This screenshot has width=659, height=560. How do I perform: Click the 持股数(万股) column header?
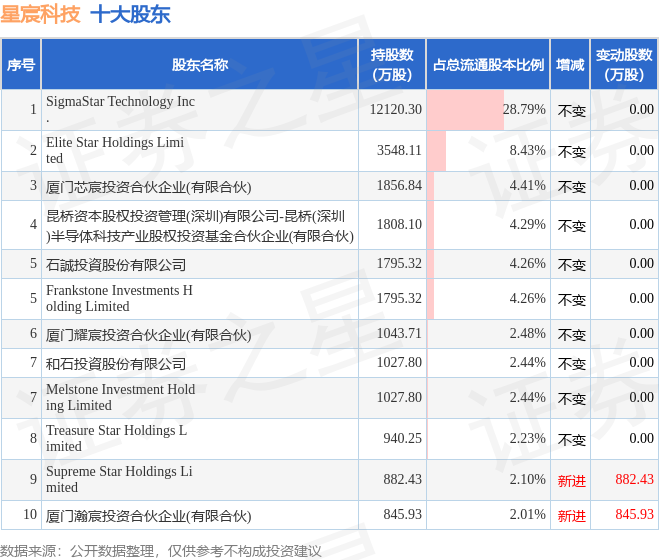pyautogui.click(x=392, y=64)
